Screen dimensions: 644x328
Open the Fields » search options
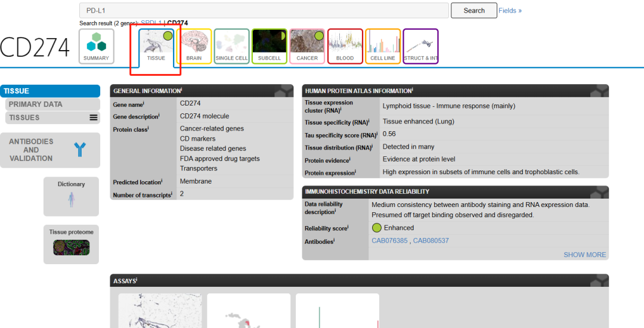point(510,11)
